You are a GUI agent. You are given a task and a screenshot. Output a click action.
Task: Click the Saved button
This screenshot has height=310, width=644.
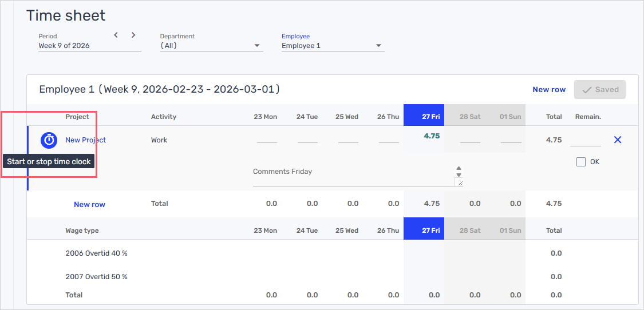599,89
